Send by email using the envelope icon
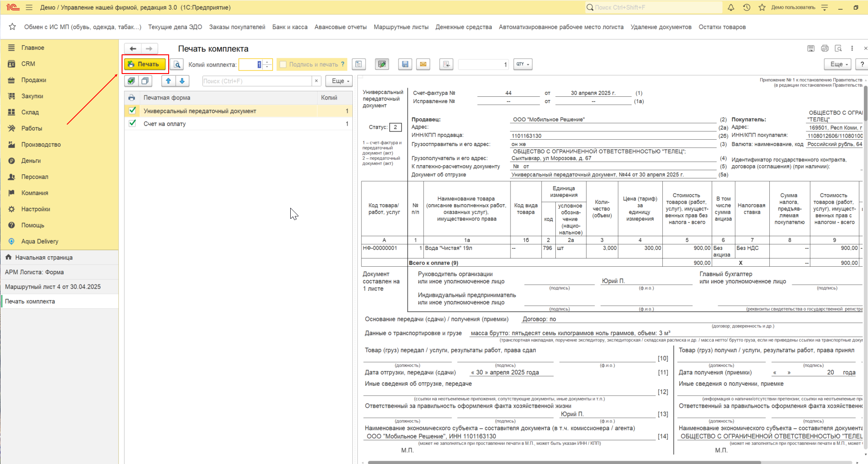 point(423,64)
